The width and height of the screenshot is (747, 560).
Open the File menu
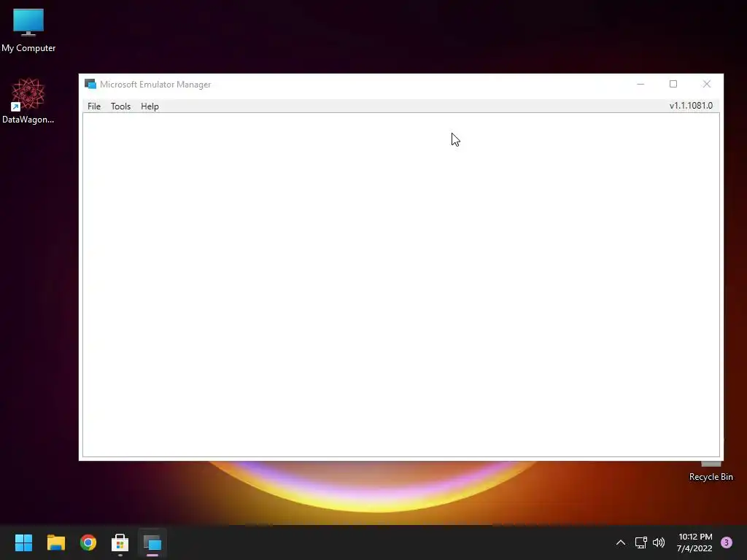pyautogui.click(x=94, y=106)
